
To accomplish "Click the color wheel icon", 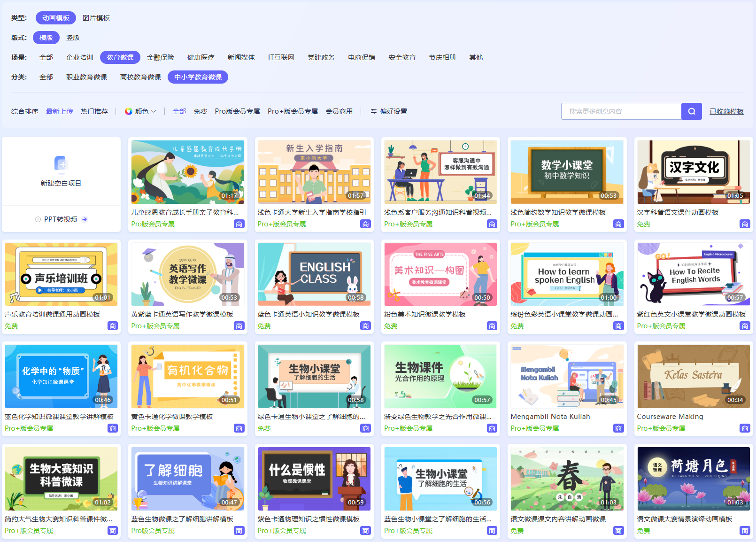I will pos(128,111).
